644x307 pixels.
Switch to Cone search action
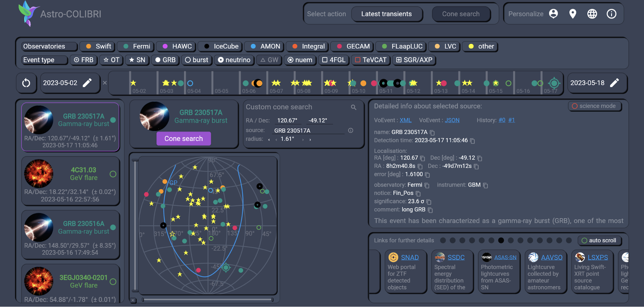[461, 14]
